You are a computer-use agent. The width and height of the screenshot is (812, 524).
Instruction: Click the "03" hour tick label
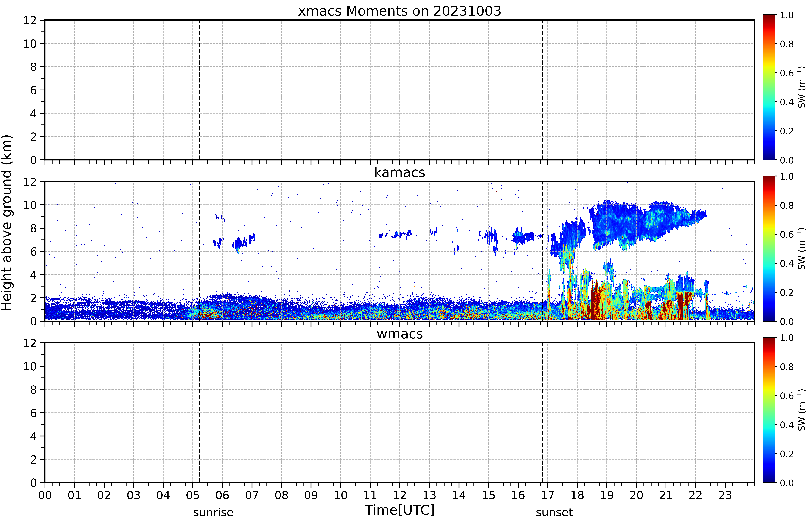click(134, 495)
